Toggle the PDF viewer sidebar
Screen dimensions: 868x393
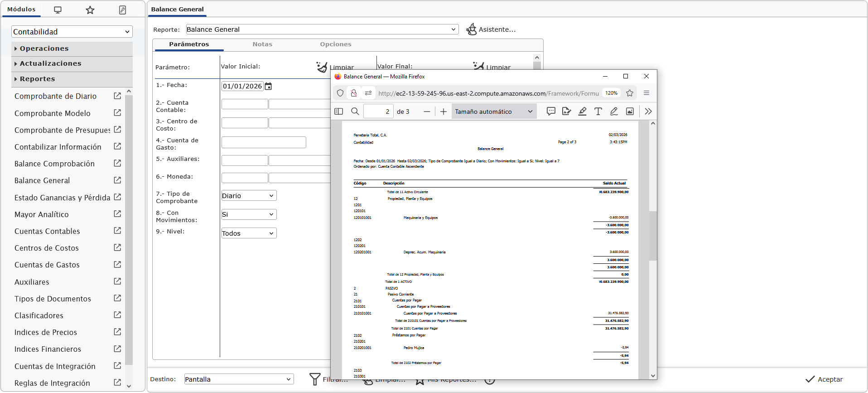[338, 112]
